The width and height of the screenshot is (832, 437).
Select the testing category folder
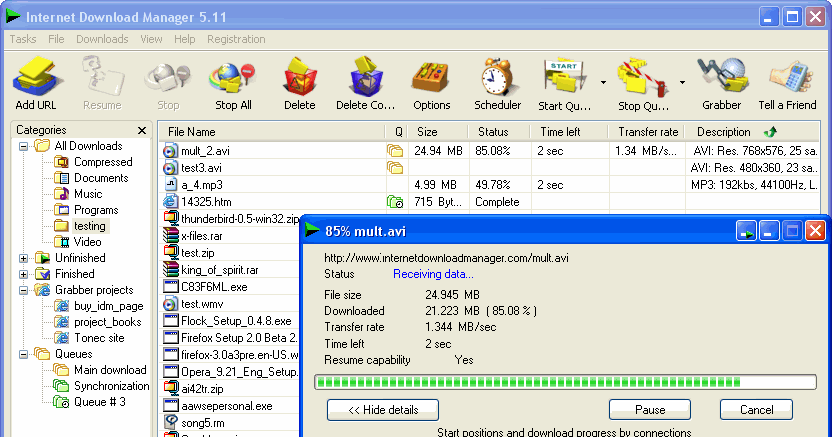(x=81, y=226)
